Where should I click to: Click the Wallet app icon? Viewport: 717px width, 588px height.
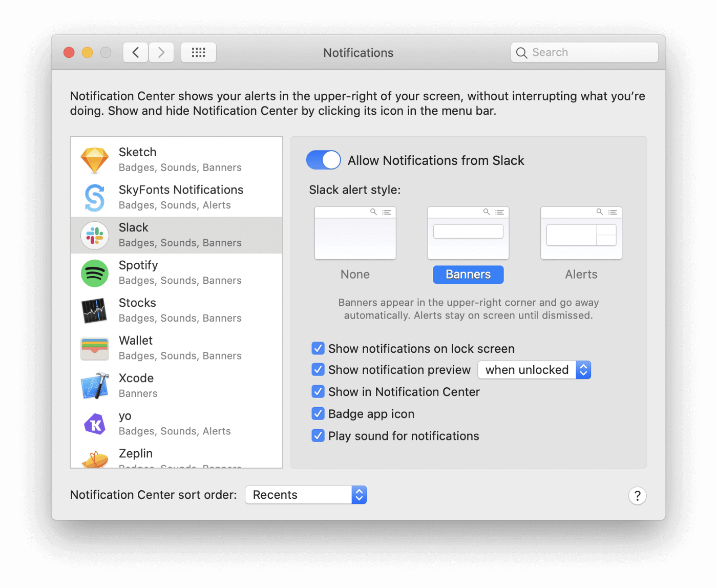(95, 348)
